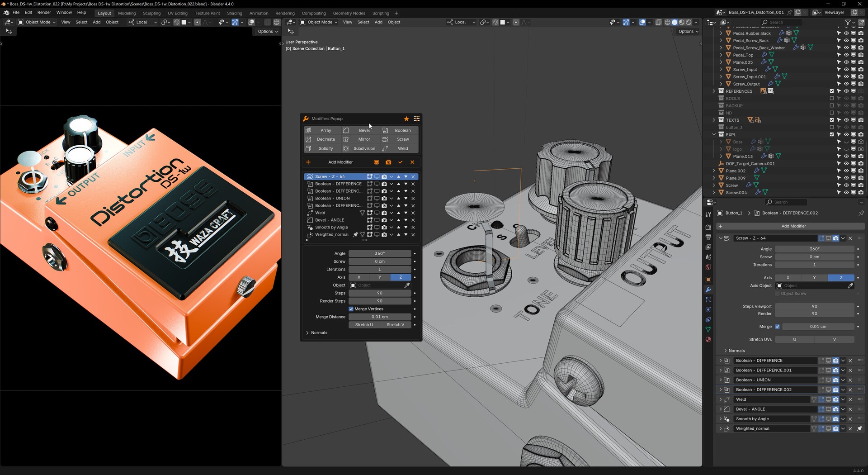Move Weld modifier down in popup
Viewport: 868px width, 475px height.
(x=406, y=213)
